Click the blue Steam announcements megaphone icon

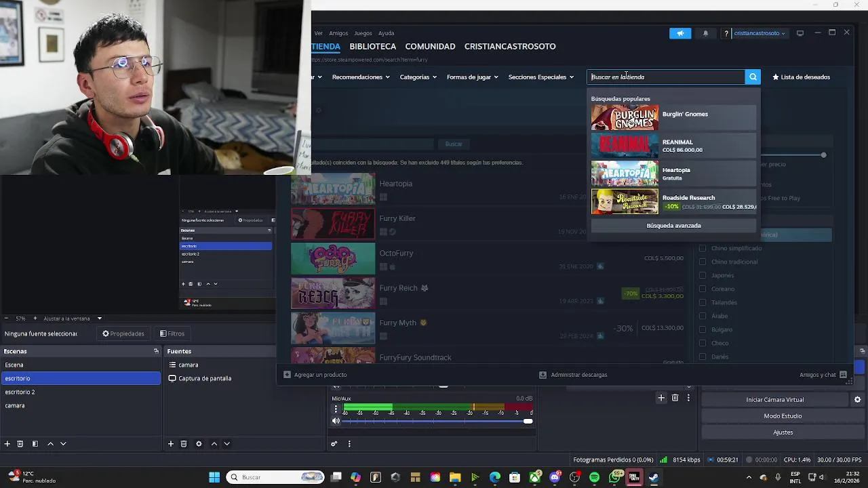click(x=680, y=33)
